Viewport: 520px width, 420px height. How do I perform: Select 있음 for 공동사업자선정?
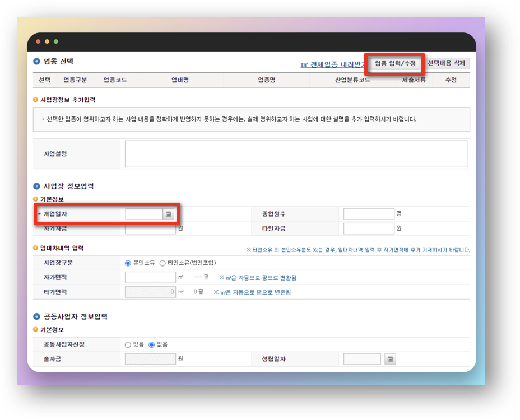[x=128, y=345]
